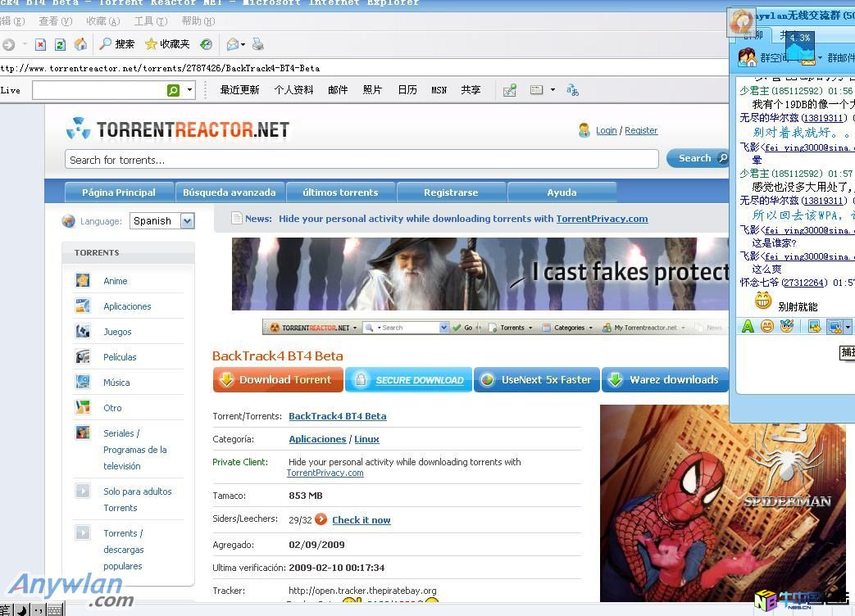Image resolution: width=855 pixels, height=616 pixels.
Task: Click the IE Home toolbar icon
Action: click(80, 44)
